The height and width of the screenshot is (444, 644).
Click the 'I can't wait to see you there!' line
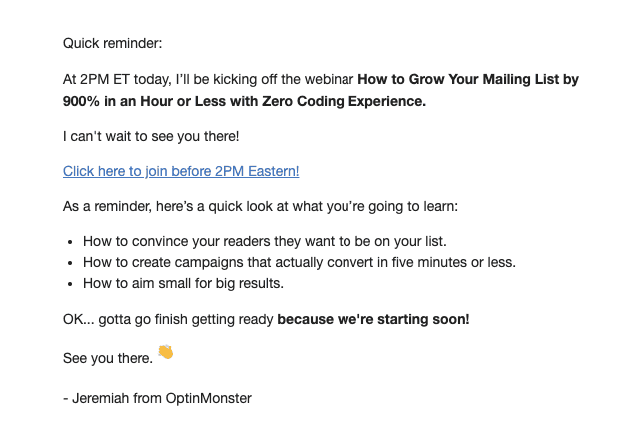coord(151,136)
